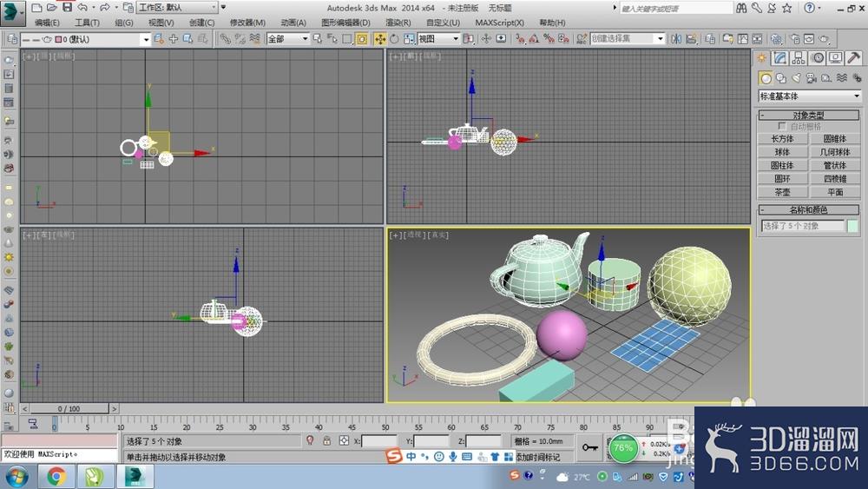Open the MAXScript(X) menu
Viewport: 868px width, 489px height.
499,23
